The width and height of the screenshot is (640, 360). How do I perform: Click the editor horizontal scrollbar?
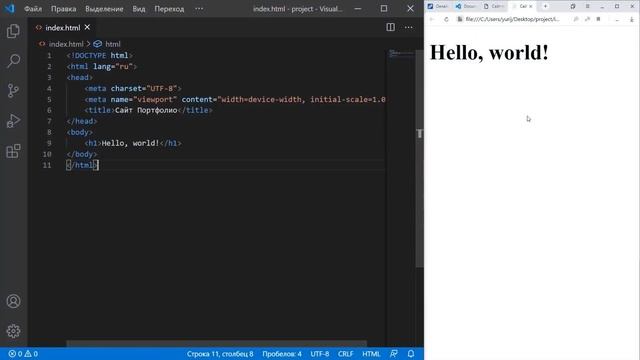[216, 344]
